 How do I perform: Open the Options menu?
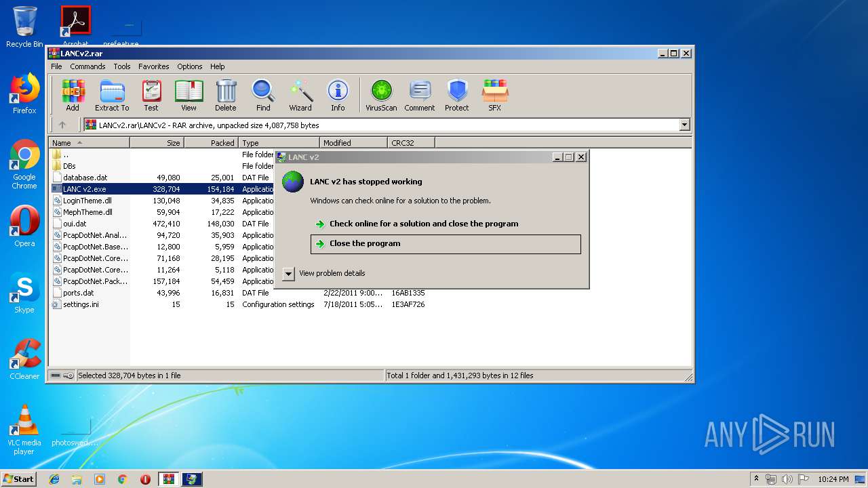pos(190,66)
